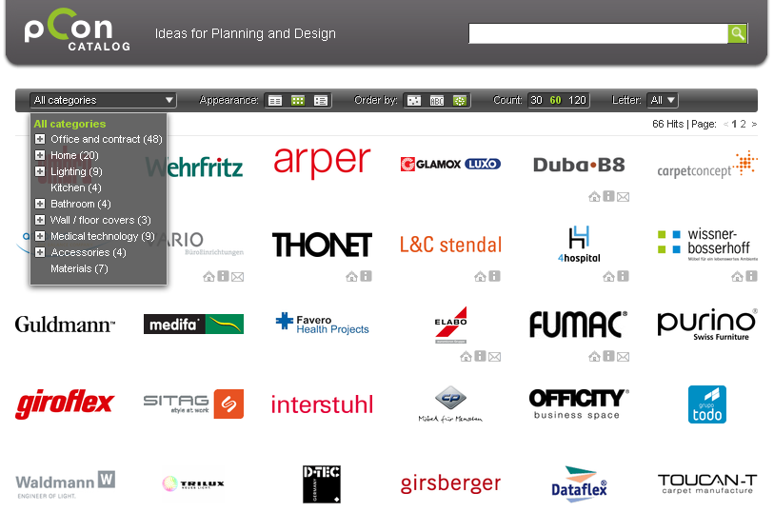Open the Letter filter dropdown
This screenshot has width=774, height=532.
tap(663, 100)
